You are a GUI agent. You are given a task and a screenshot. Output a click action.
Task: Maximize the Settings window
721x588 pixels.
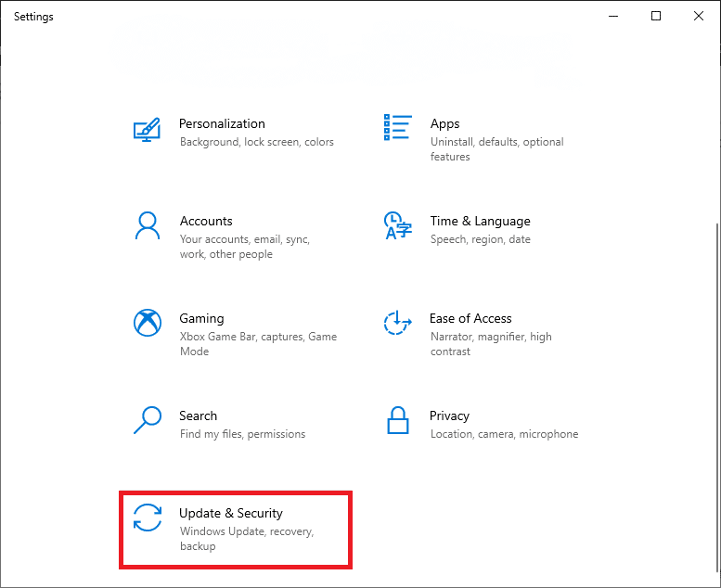tap(656, 16)
